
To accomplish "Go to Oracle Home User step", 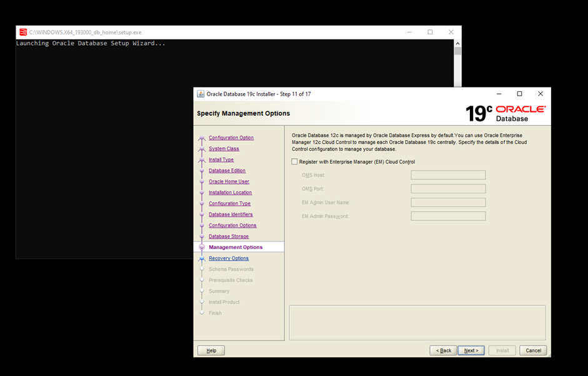I will click(229, 181).
